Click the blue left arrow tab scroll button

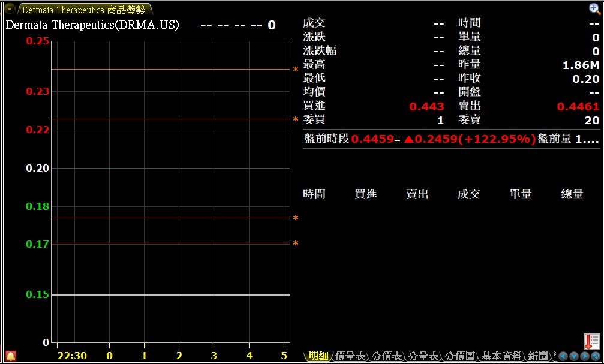click(x=564, y=356)
